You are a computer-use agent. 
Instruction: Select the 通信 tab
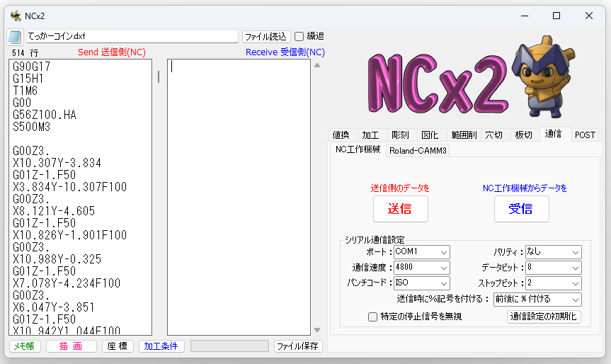pos(554,134)
